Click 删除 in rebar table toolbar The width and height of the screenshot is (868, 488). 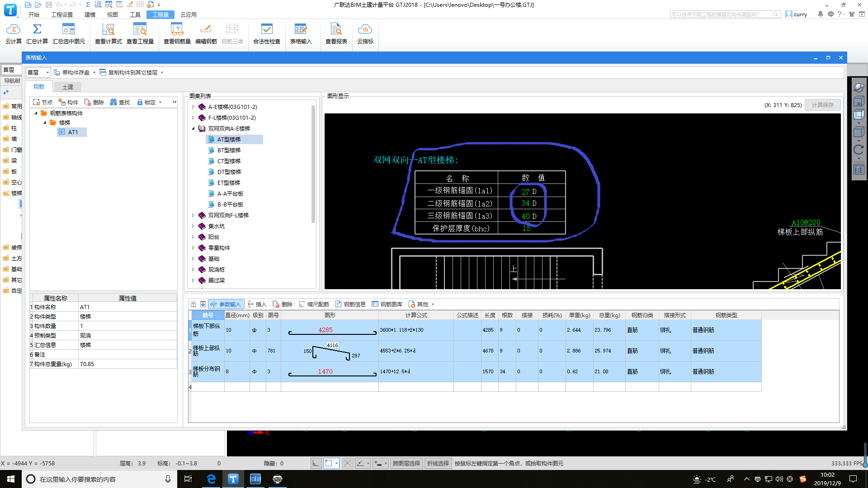point(283,304)
